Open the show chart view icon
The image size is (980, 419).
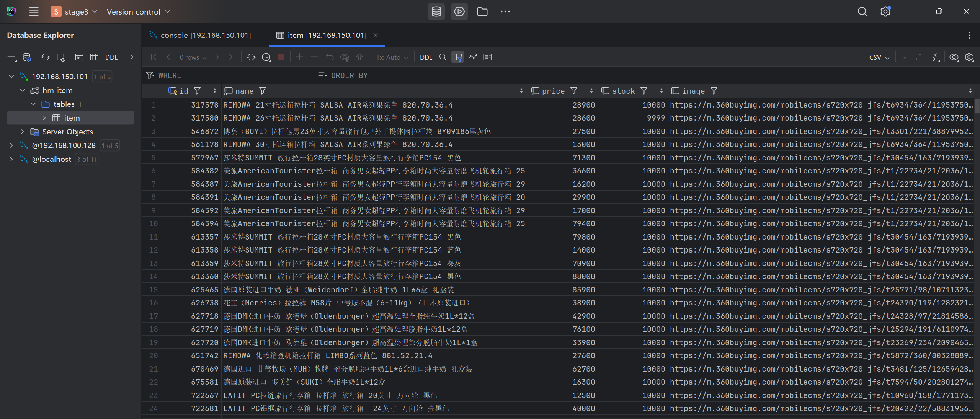[x=473, y=57]
